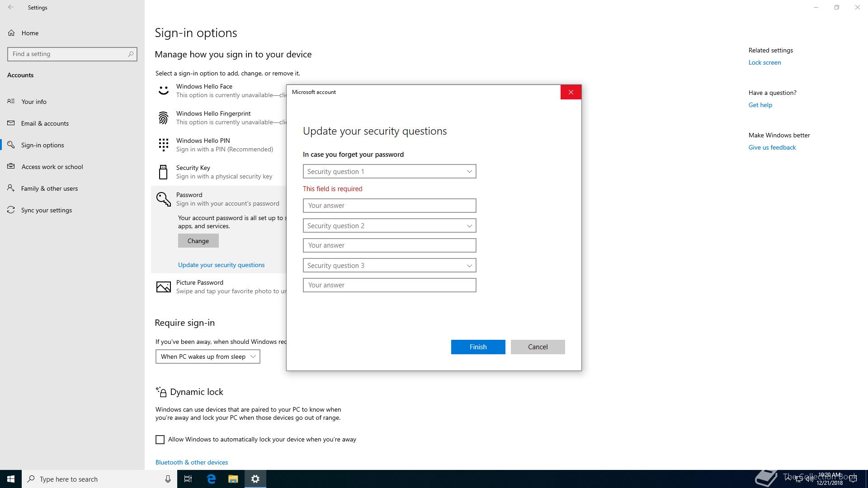Click the Settings gear taskbar icon

coord(255,479)
